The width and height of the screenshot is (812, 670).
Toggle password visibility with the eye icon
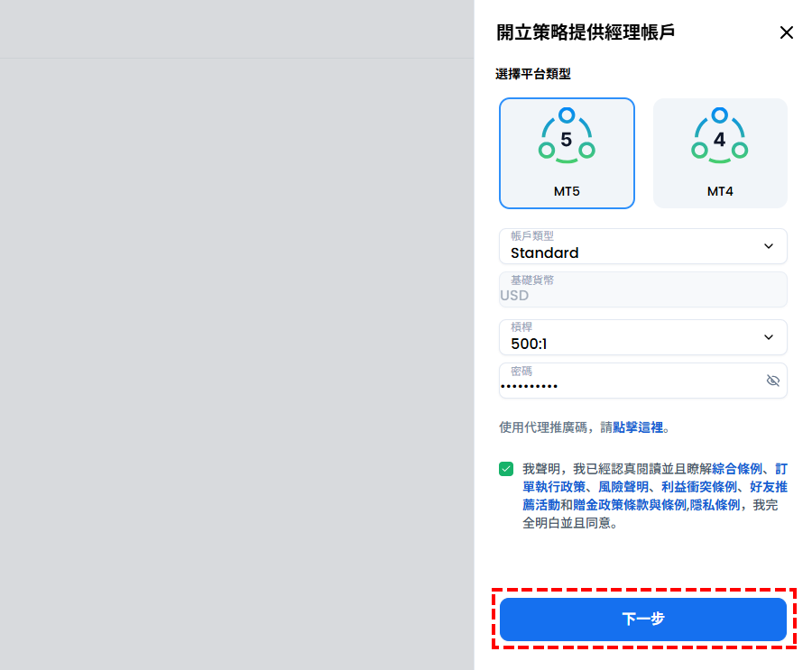(772, 381)
